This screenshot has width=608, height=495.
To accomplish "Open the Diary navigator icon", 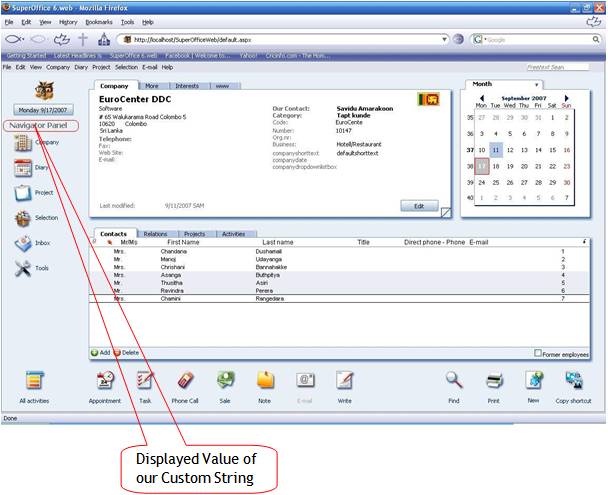I will [x=24, y=168].
